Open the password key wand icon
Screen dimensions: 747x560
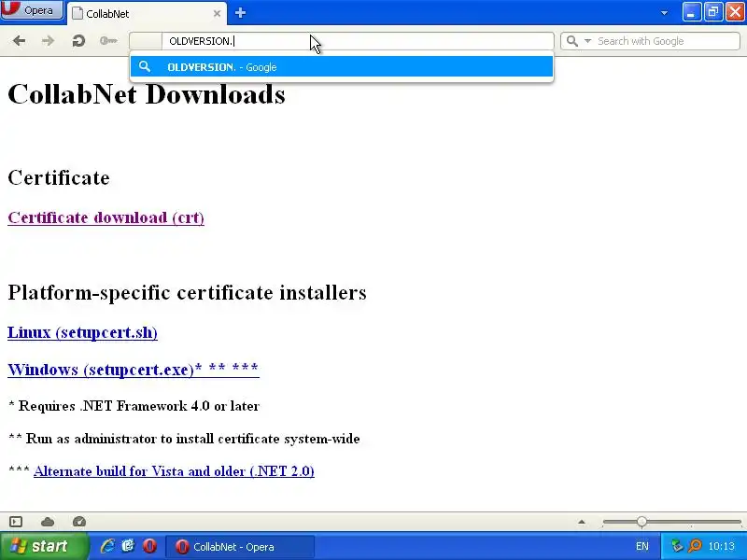pos(108,41)
